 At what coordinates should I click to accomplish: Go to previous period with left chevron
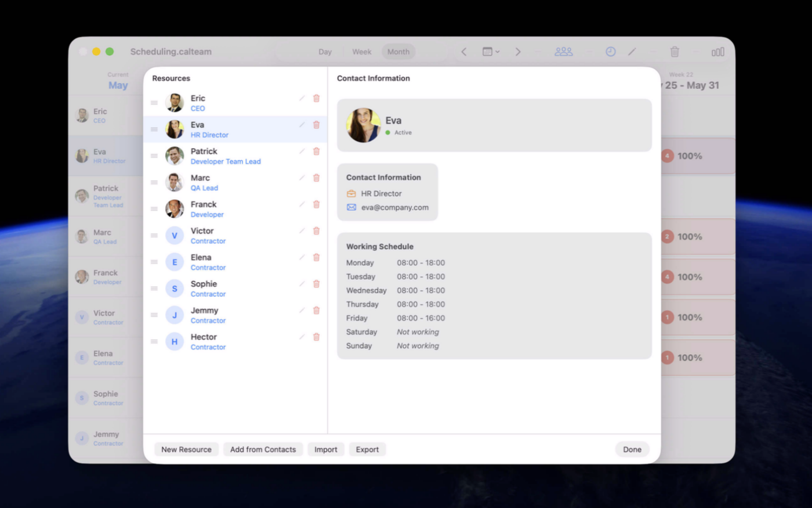[x=464, y=52]
